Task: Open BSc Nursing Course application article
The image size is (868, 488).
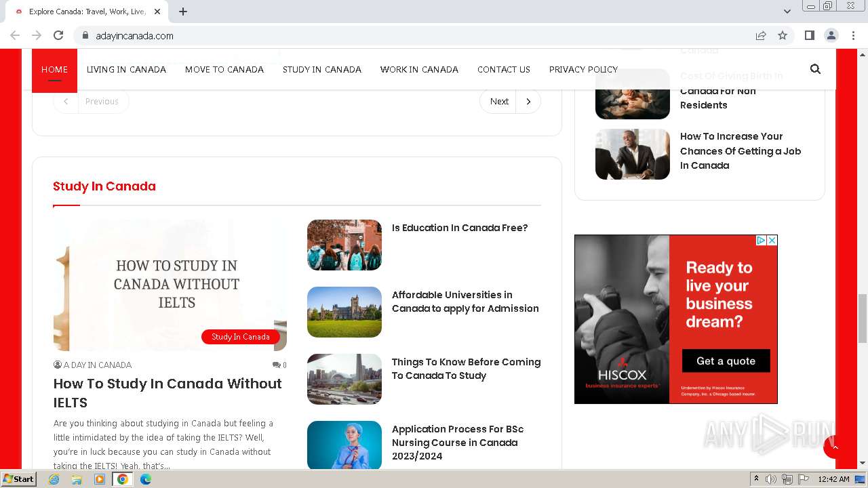Action: pos(458,443)
